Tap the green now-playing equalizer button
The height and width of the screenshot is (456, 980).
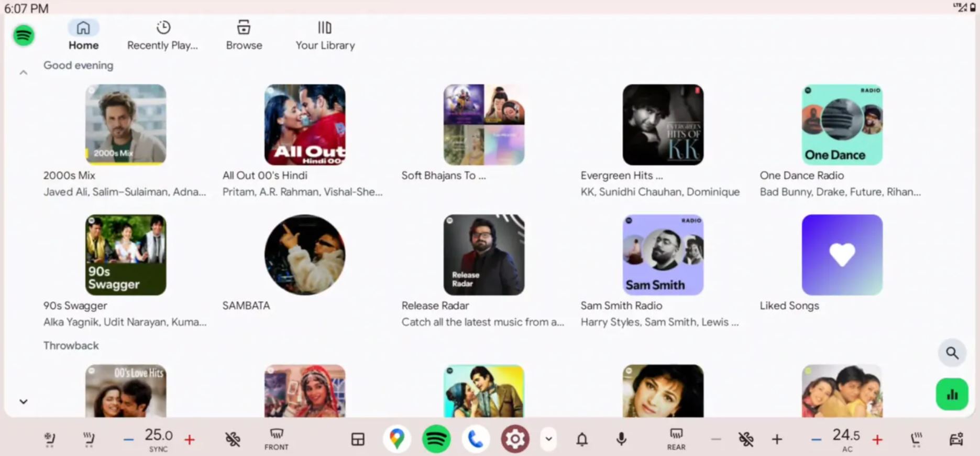point(952,395)
